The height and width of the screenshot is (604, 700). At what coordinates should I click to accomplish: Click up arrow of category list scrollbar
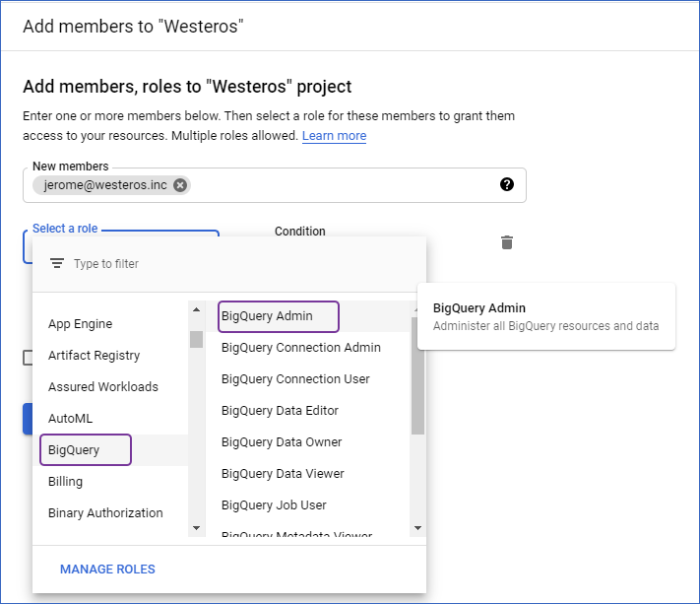point(197,309)
